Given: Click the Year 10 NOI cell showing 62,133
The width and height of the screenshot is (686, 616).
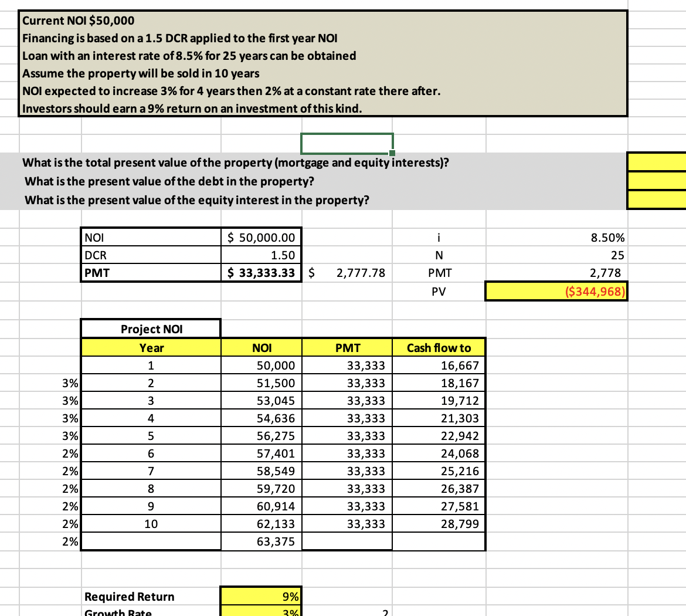Looking at the screenshot, I should 261,523.
